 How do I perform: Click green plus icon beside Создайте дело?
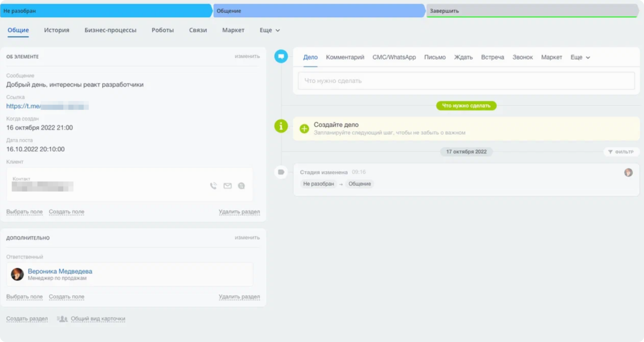304,129
